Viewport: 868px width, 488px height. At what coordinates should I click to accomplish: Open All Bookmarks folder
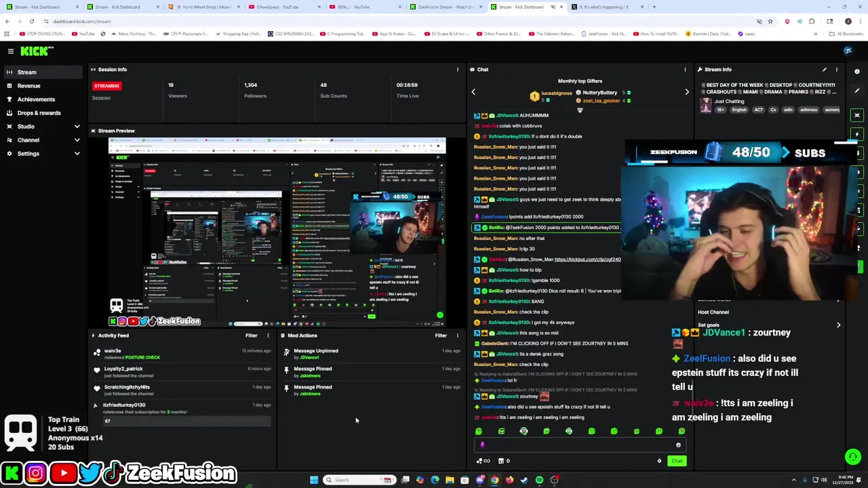(846, 33)
